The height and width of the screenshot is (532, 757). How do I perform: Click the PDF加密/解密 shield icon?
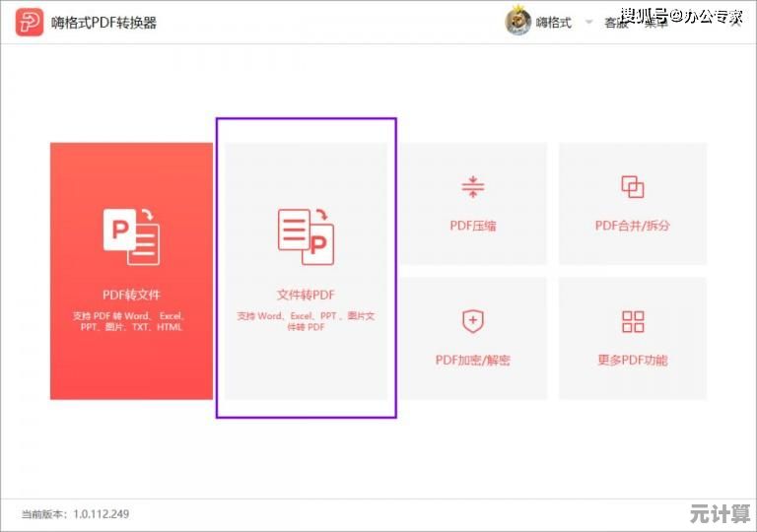[x=473, y=321]
